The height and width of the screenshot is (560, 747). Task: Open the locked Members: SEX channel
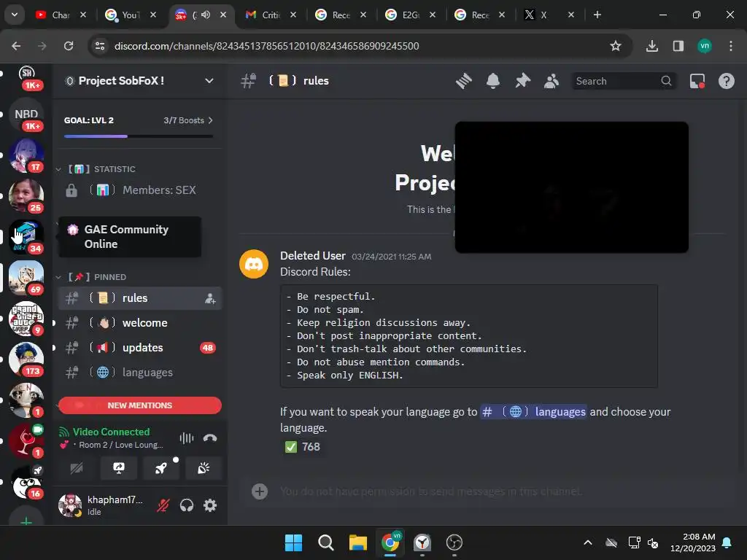click(x=139, y=190)
